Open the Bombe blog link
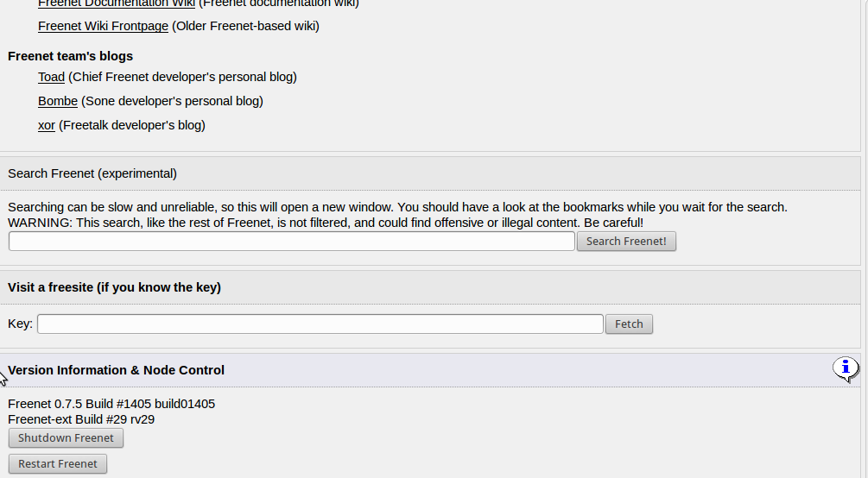 [x=58, y=101]
